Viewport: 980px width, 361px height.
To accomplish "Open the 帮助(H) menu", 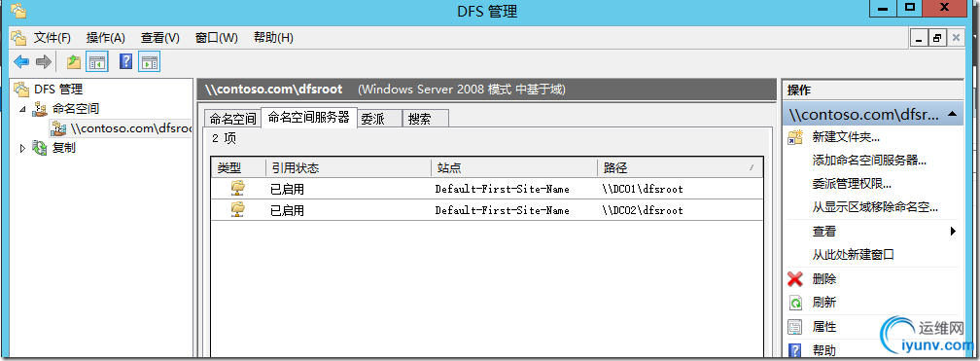I will tap(273, 38).
